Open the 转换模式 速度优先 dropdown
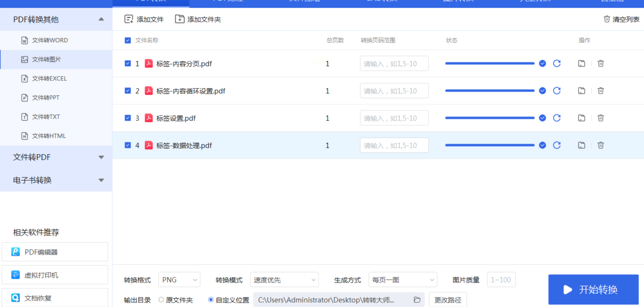 [284, 280]
